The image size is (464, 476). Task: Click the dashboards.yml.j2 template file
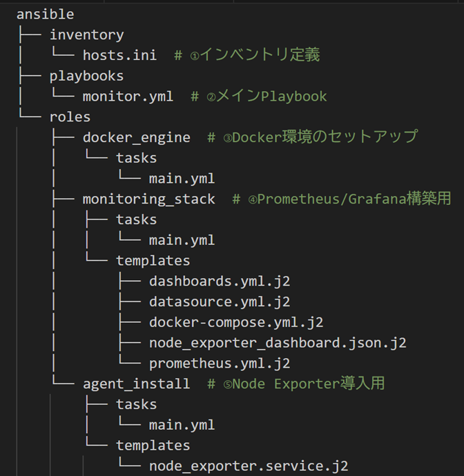[x=220, y=281]
